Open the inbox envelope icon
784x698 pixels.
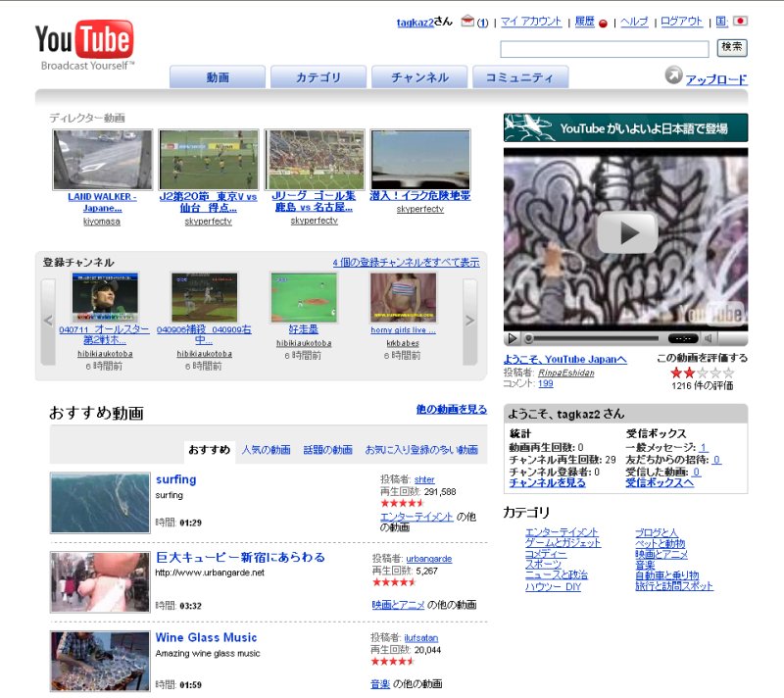click(467, 21)
